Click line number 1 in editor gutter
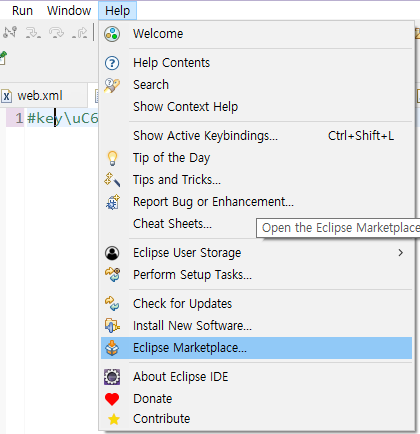 pyautogui.click(x=19, y=118)
